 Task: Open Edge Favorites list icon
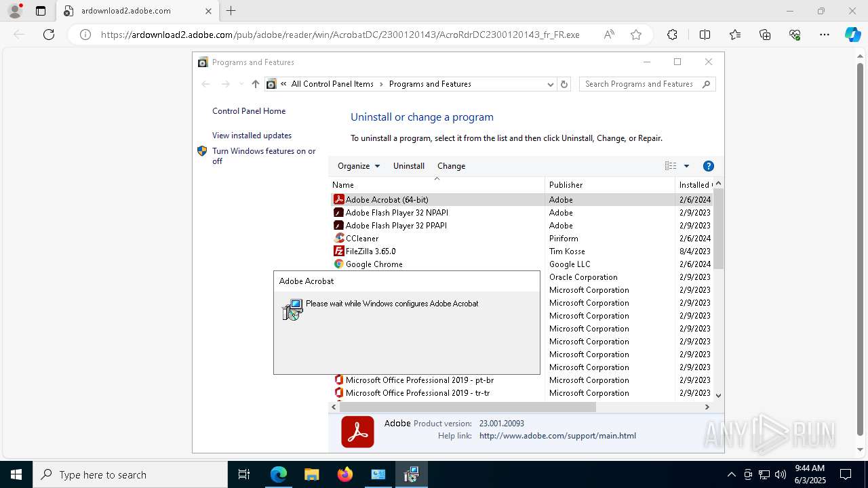click(x=735, y=35)
